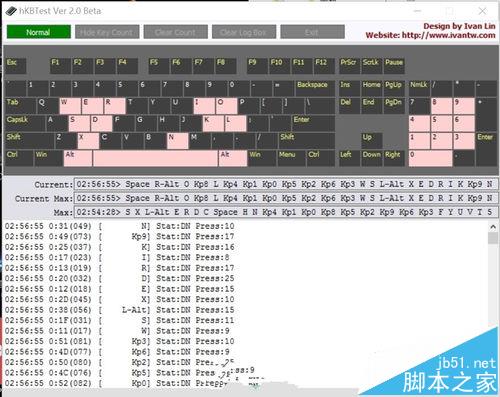Click the highlighted R key tile

point(115,106)
